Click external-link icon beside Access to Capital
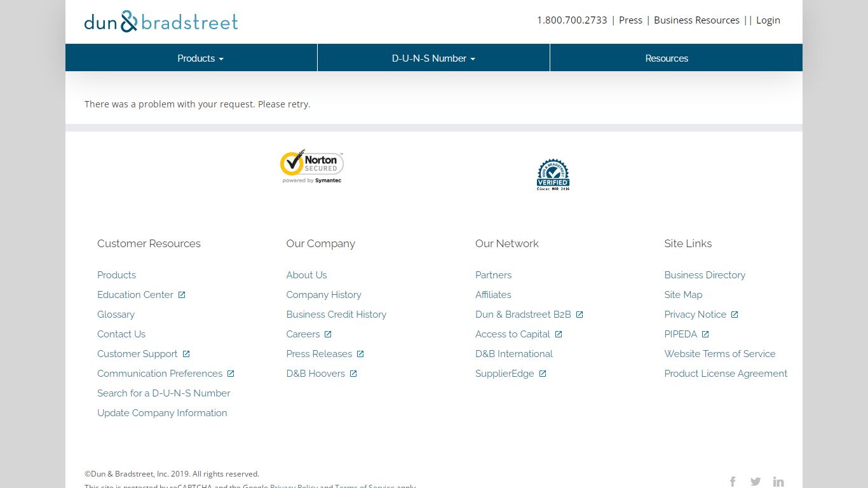The height and width of the screenshot is (488, 868). pyautogui.click(x=559, y=334)
